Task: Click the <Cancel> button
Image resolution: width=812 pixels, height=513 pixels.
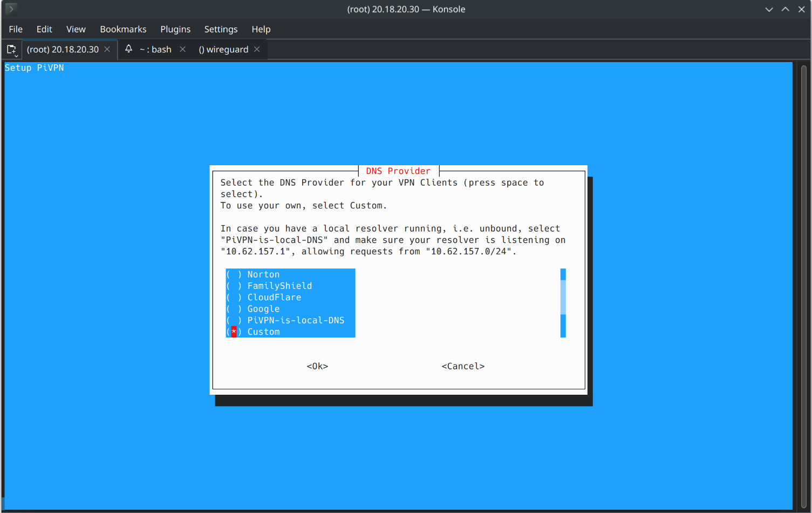Action: coord(463,366)
